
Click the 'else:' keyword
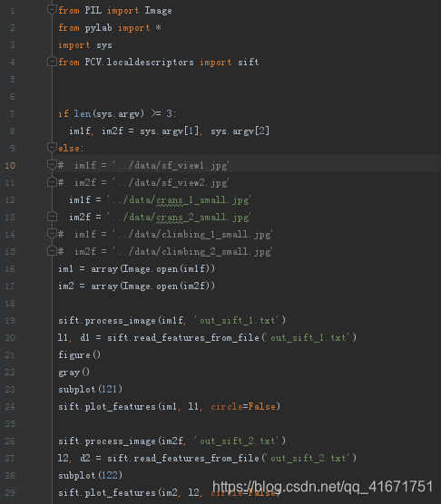pyautogui.click(x=71, y=148)
